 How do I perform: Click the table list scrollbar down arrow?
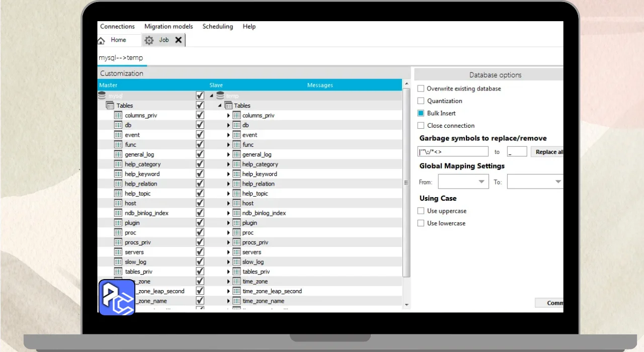coord(407,305)
